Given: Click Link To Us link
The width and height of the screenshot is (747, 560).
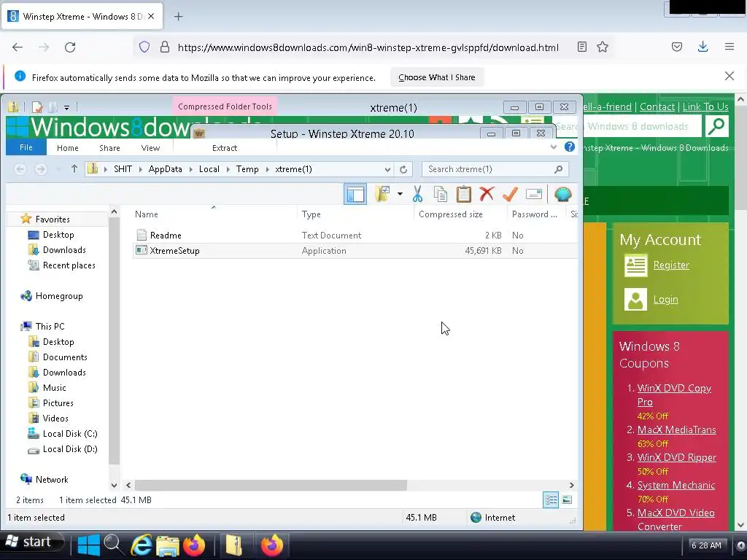Looking at the screenshot, I should point(705,106).
